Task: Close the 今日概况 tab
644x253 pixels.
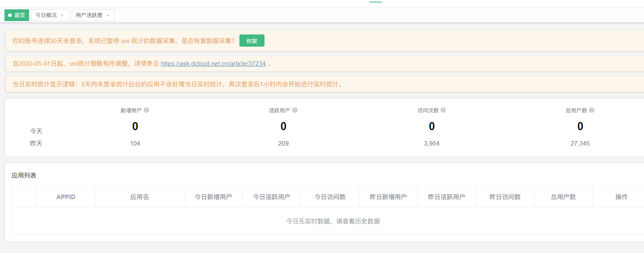Action: [62, 15]
